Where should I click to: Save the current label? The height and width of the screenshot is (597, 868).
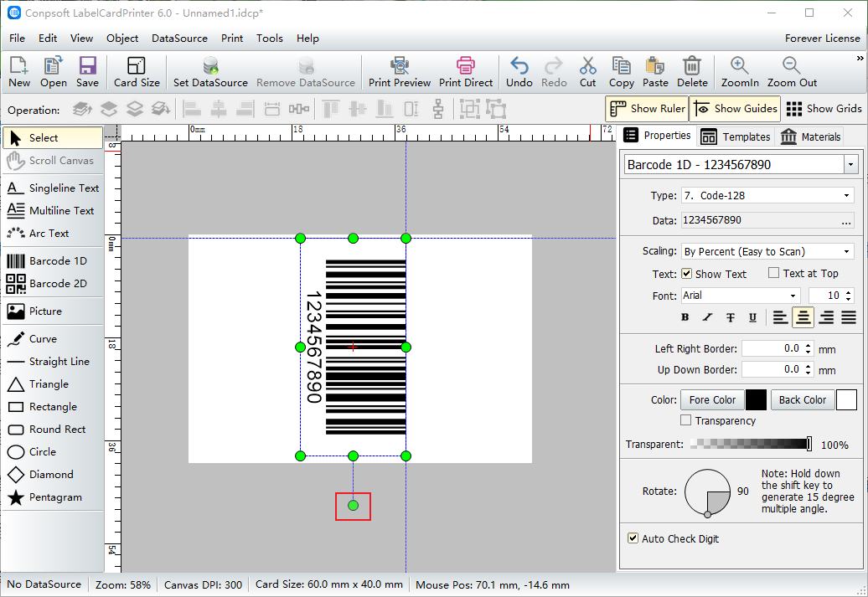[x=87, y=73]
